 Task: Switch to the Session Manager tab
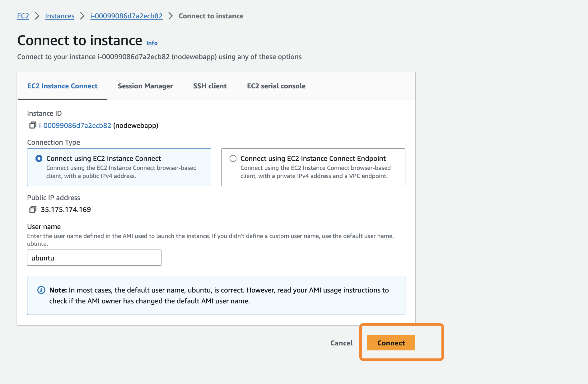pyautogui.click(x=145, y=86)
